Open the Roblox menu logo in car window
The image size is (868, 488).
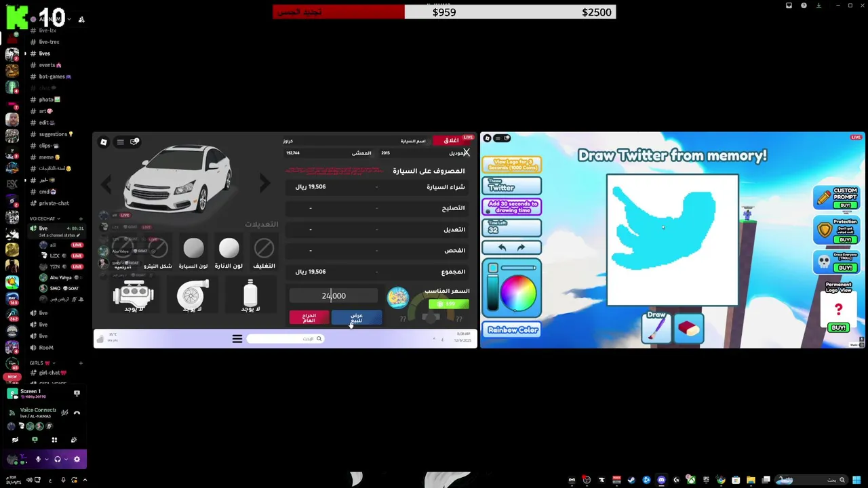pyautogui.click(x=104, y=142)
